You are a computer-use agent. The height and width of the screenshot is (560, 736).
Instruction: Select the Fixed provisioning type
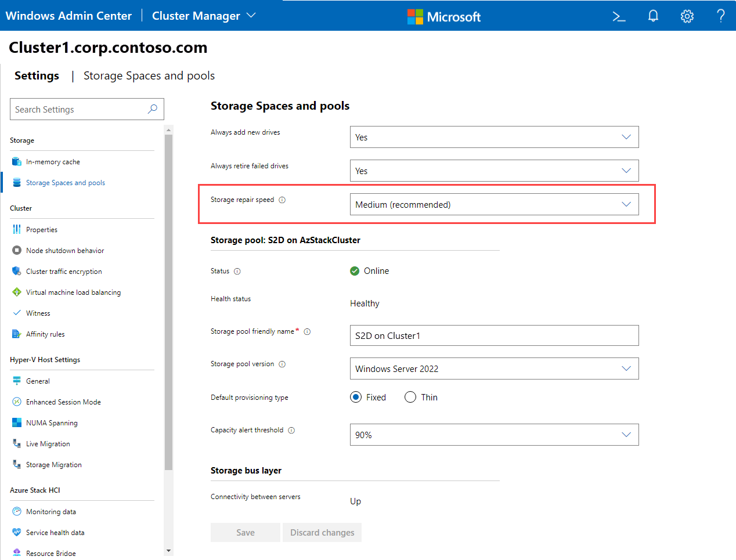[x=356, y=398]
